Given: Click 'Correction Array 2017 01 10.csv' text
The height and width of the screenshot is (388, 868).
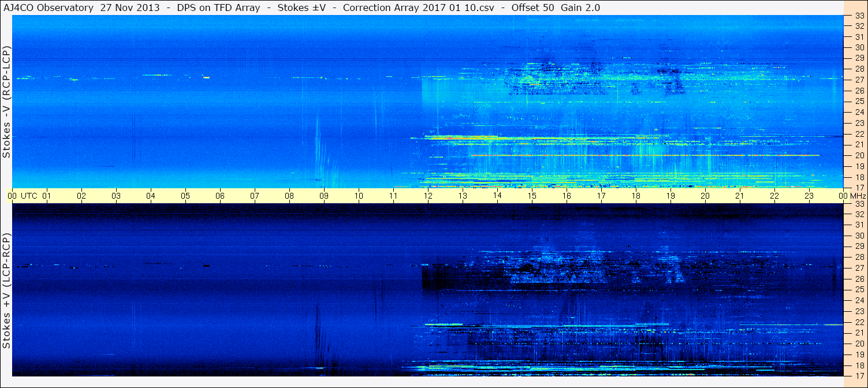Looking at the screenshot, I should (419, 8).
